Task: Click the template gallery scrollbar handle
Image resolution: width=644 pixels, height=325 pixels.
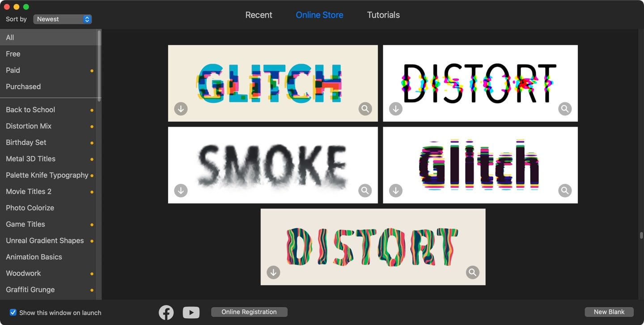Action: [641, 235]
